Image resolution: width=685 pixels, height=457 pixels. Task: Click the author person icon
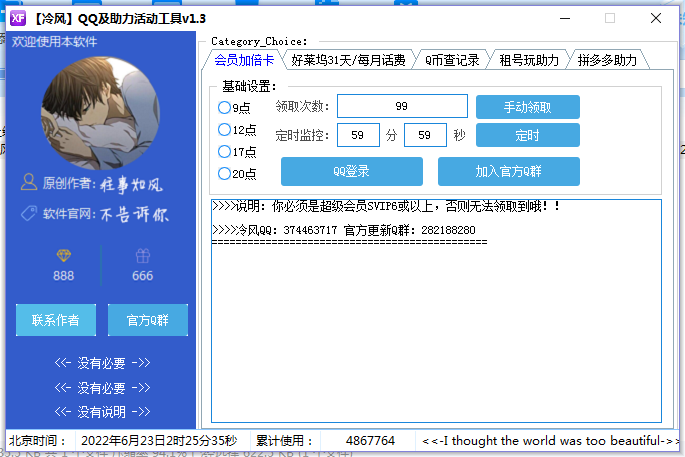point(29,182)
